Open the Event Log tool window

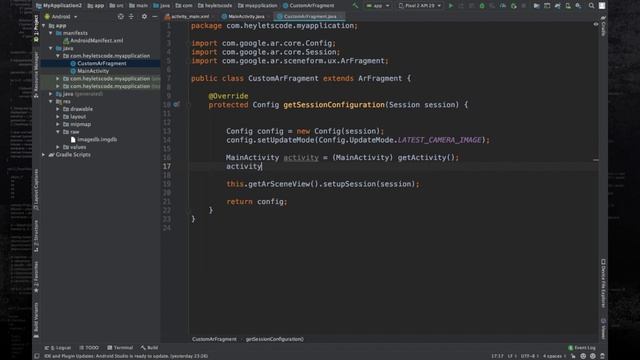pos(582,348)
